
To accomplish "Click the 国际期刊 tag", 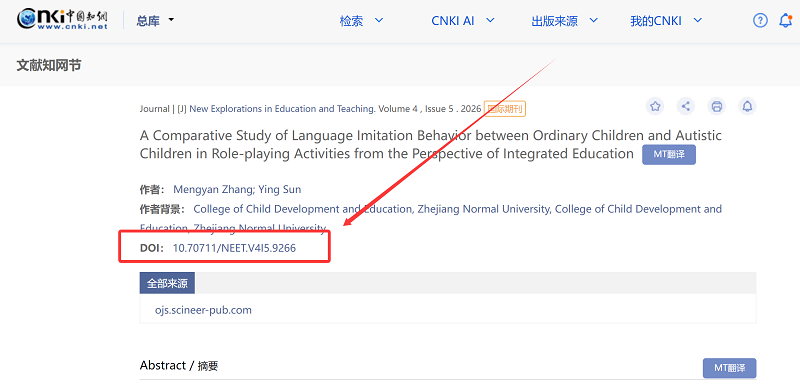I will [x=505, y=109].
